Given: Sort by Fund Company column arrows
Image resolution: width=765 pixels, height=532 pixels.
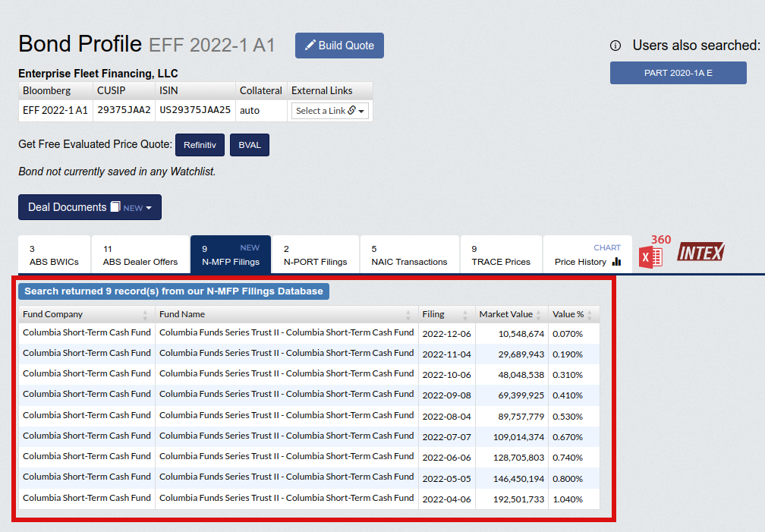Looking at the screenshot, I should pyautogui.click(x=146, y=314).
